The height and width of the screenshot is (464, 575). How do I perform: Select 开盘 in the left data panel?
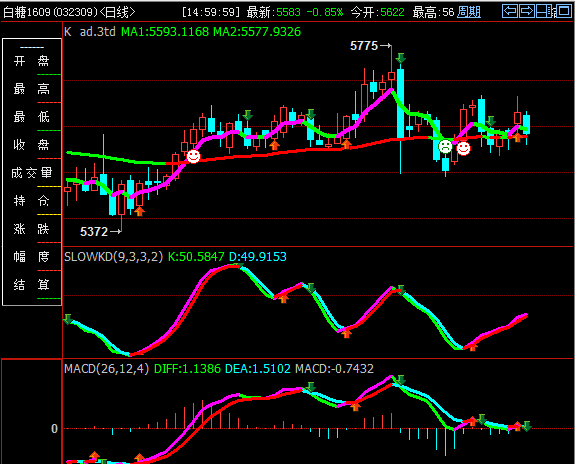[x=31, y=61]
